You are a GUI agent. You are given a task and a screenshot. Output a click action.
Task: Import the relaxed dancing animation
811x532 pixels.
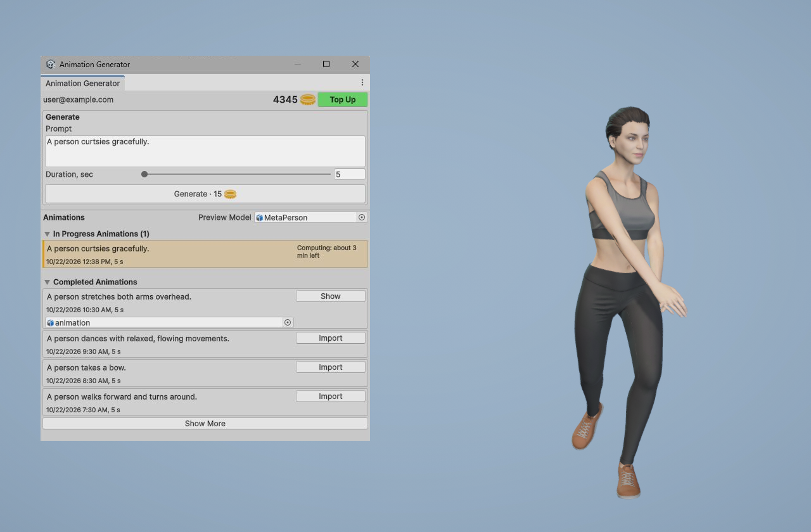click(x=331, y=338)
